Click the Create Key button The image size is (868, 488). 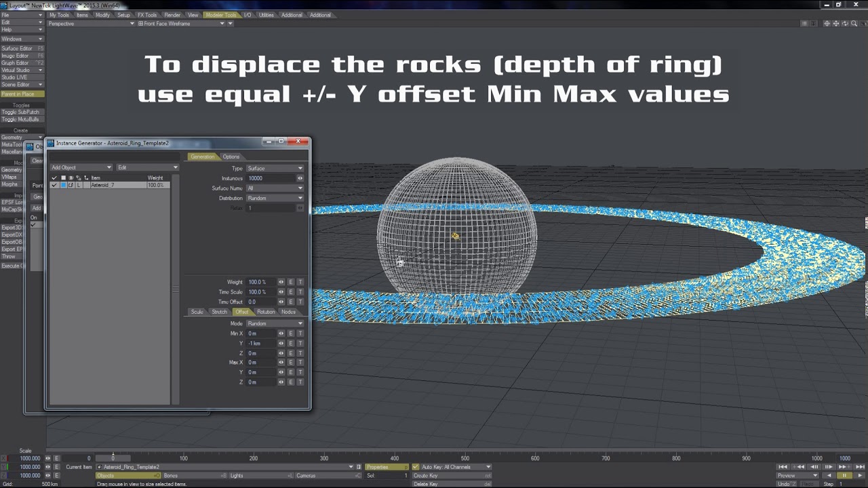tap(452, 476)
